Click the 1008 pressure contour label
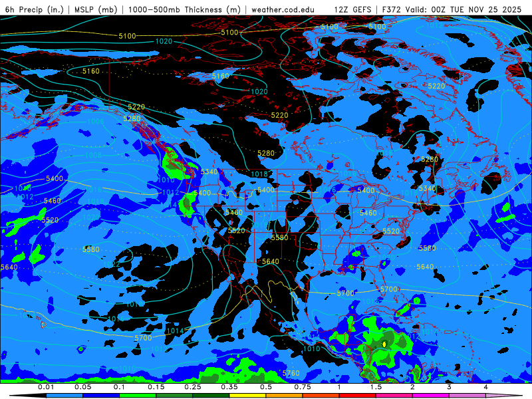The width and height of the screenshot is (532, 399). pos(93,155)
